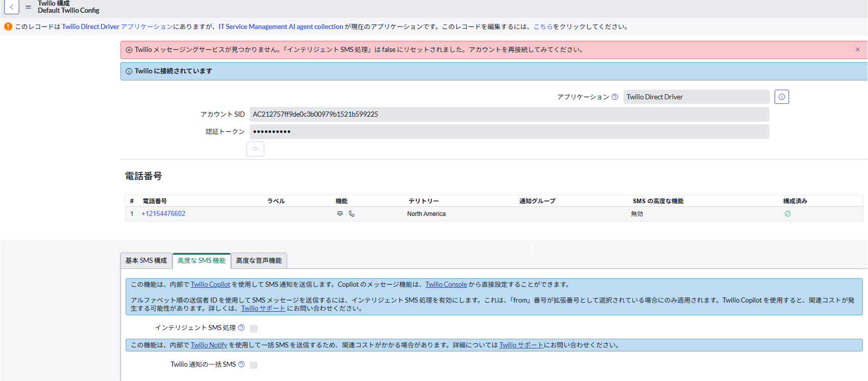
Task: Toggle the Twilio 通知の一括 SMS checkbox
Action: [254, 365]
